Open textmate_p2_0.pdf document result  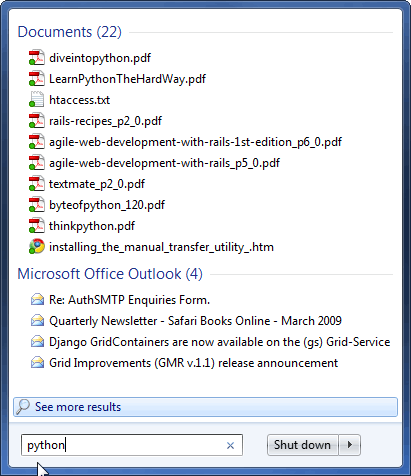pos(97,184)
